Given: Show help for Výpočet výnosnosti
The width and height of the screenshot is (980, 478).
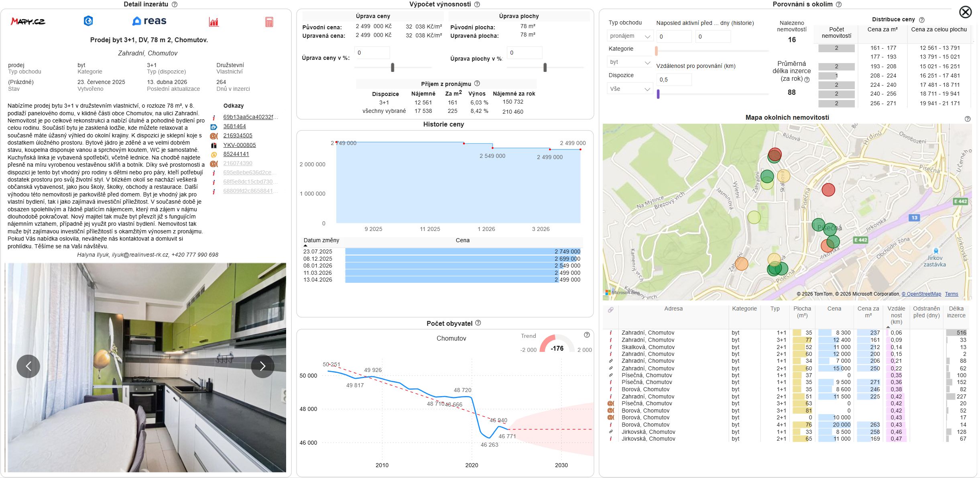Looking at the screenshot, I should 477,4.
